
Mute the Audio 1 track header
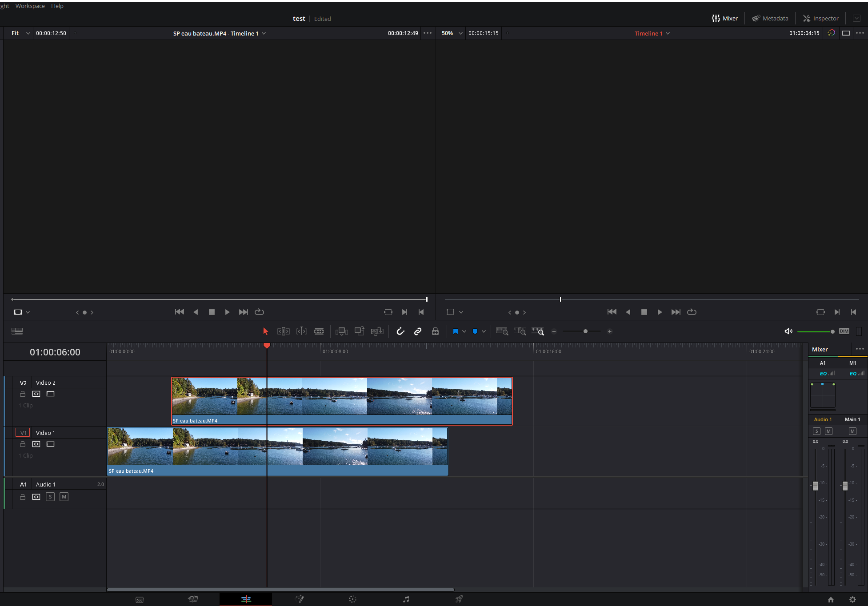(64, 497)
